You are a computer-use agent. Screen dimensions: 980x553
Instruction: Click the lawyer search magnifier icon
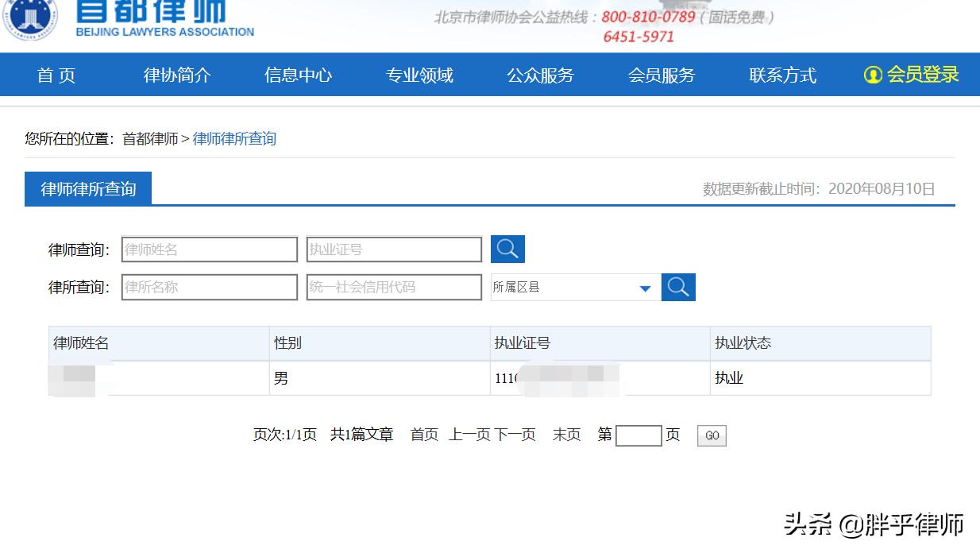coord(507,249)
